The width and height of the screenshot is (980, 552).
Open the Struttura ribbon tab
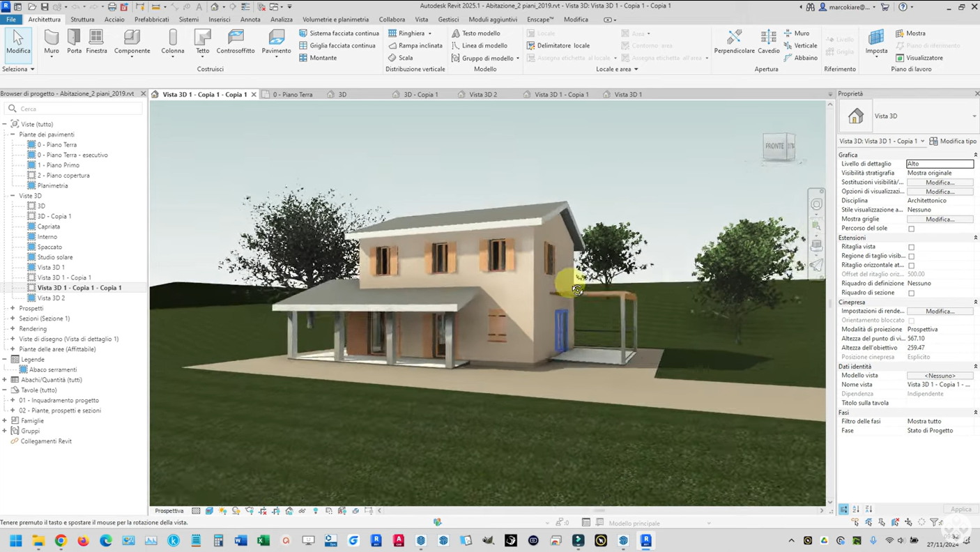[x=82, y=20]
